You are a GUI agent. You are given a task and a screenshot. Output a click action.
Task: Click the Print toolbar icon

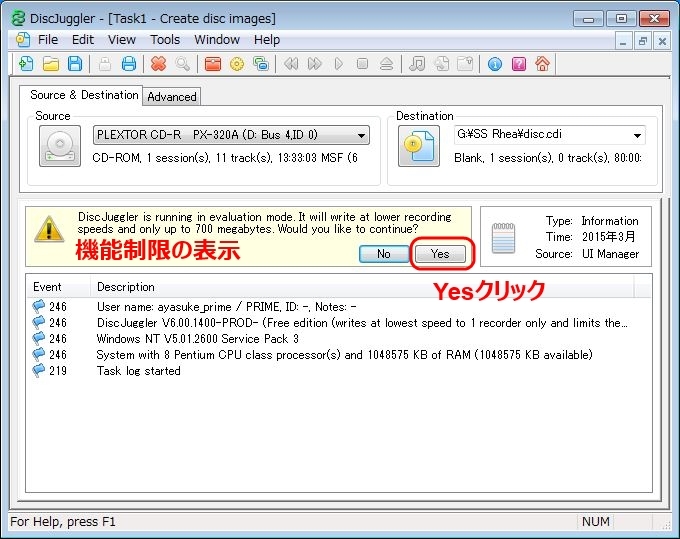(x=129, y=64)
